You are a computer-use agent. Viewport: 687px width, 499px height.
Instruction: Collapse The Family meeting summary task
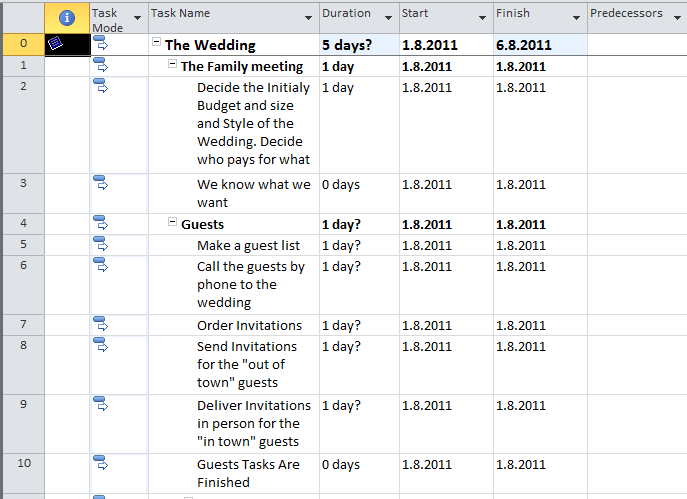[x=173, y=65]
